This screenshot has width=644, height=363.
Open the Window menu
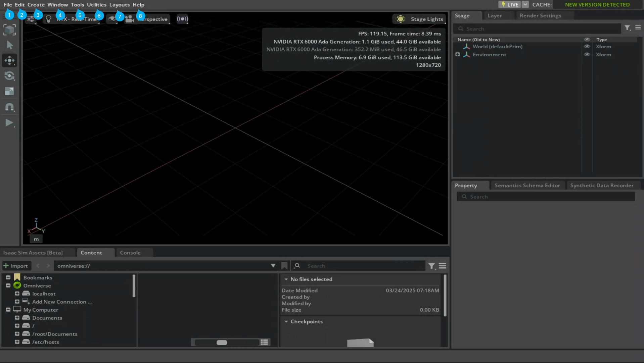click(57, 5)
